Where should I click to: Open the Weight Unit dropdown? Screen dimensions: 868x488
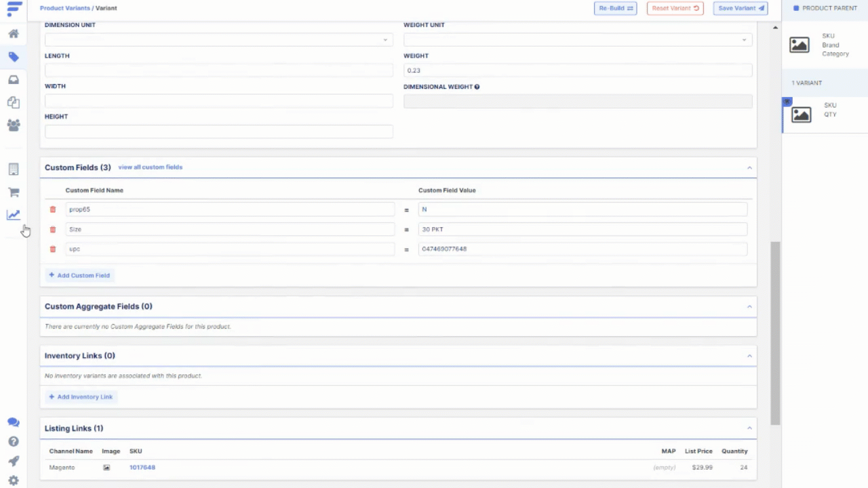click(577, 40)
